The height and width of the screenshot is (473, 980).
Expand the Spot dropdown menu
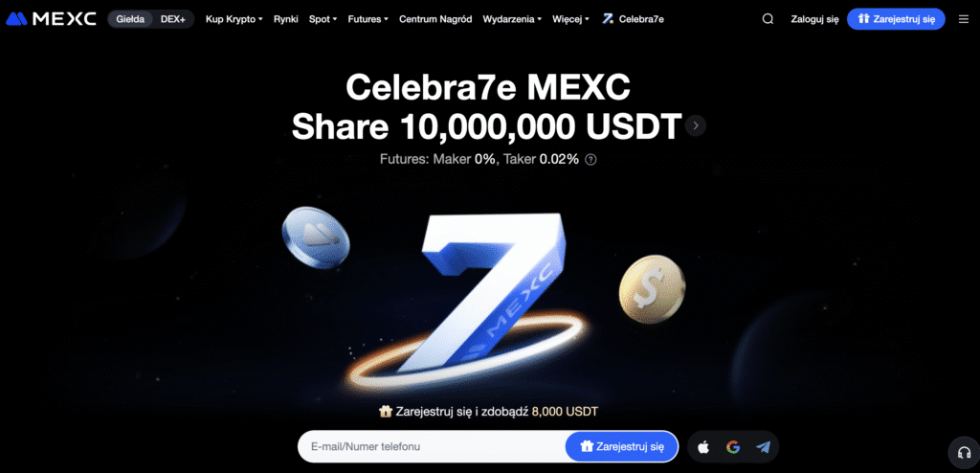(x=323, y=19)
